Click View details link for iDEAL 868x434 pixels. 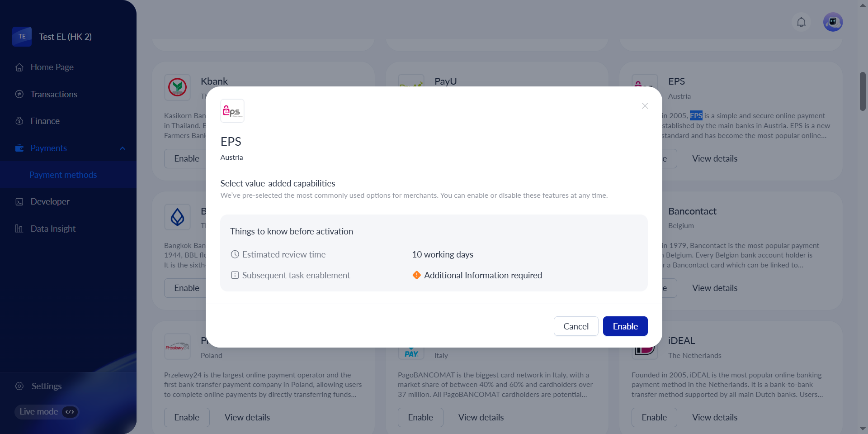tap(714, 417)
